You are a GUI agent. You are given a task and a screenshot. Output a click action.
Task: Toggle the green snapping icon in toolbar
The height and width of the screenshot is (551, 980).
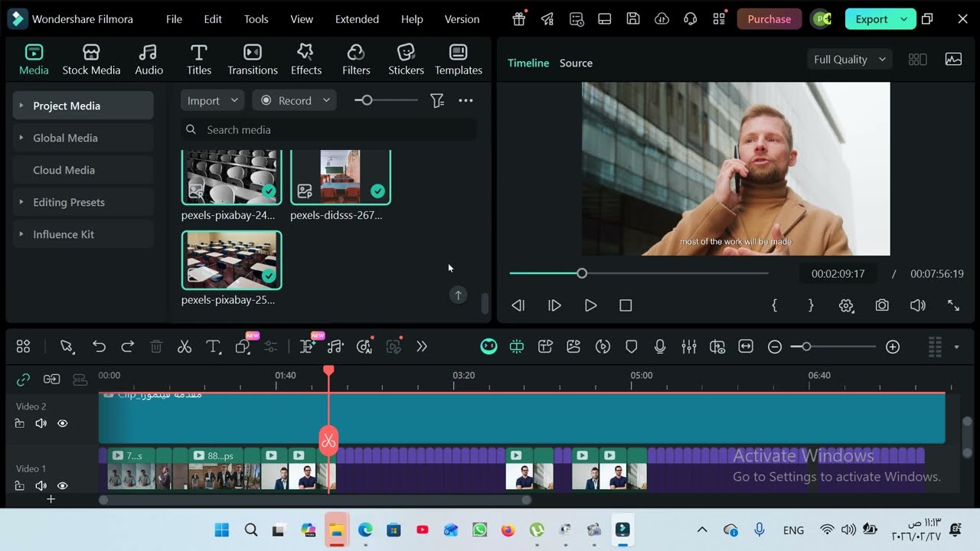pyautogui.click(x=517, y=347)
